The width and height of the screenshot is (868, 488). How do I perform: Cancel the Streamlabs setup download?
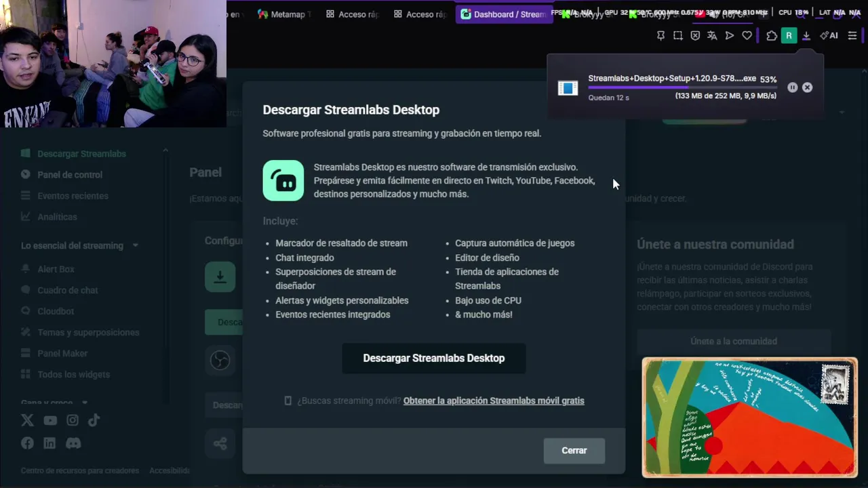pyautogui.click(x=807, y=87)
